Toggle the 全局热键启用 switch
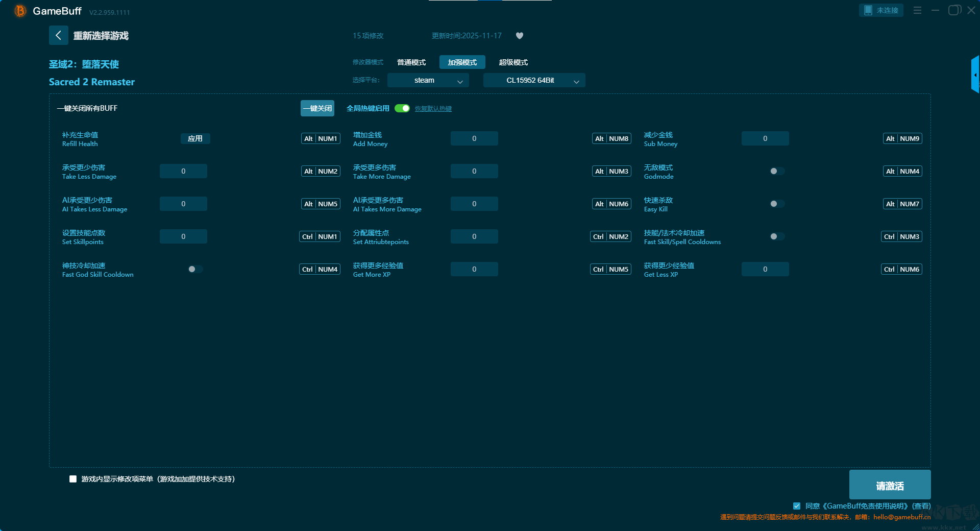 [402, 108]
